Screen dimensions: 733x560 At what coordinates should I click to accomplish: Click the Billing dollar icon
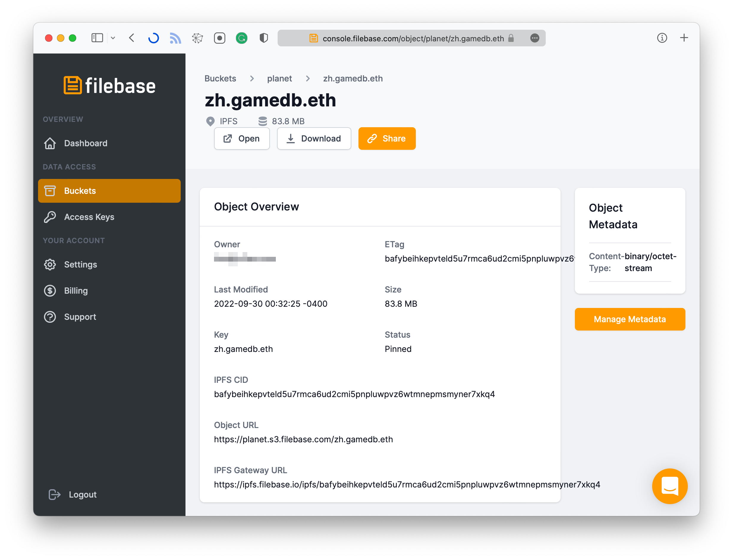pyautogui.click(x=50, y=290)
